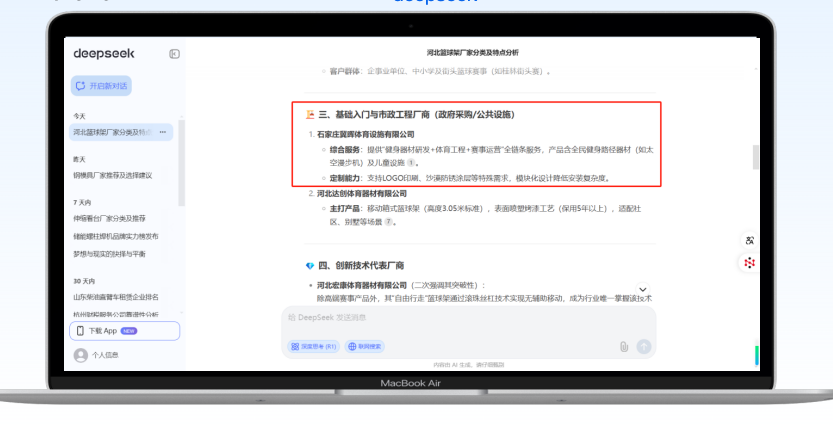Click the deepseek logo
The width and height of the screenshot is (833, 425).
click(104, 54)
